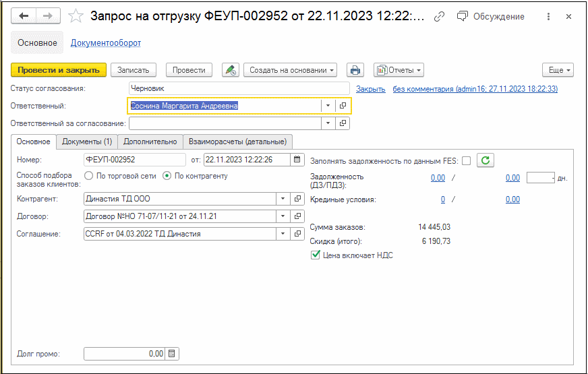Copy link to document via chain icon

point(439,16)
